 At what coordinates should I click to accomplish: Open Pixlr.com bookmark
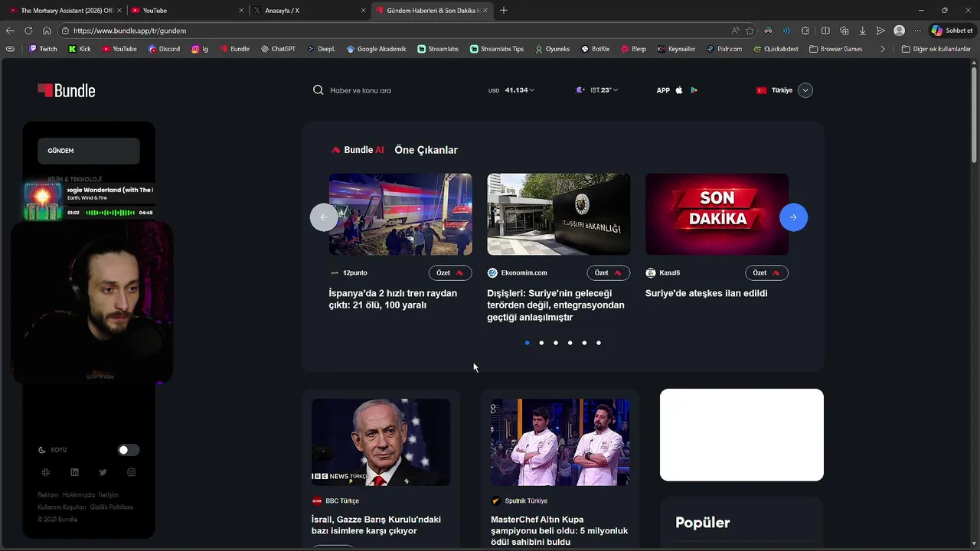pos(724,49)
